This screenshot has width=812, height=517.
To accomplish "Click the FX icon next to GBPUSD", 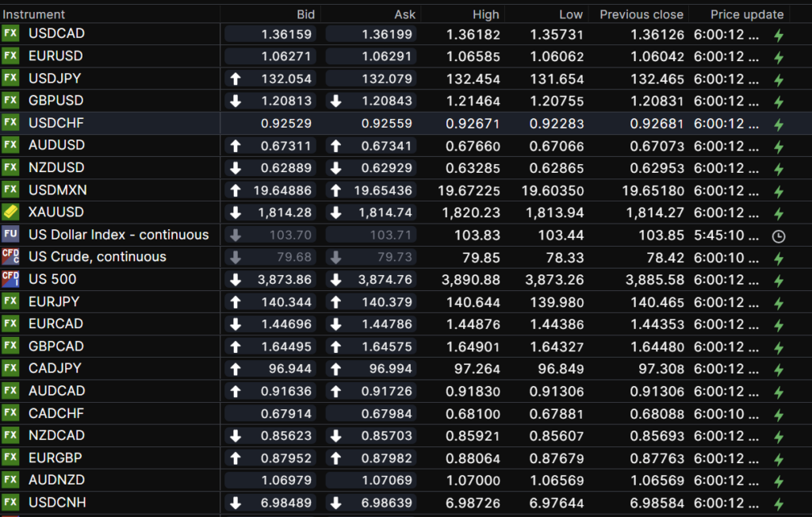I will pos(10,101).
